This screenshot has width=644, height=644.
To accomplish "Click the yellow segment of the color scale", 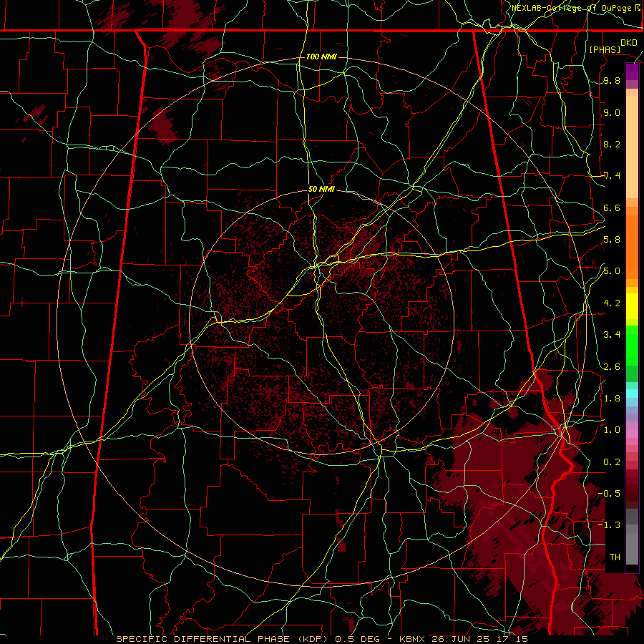I will point(632,306).
